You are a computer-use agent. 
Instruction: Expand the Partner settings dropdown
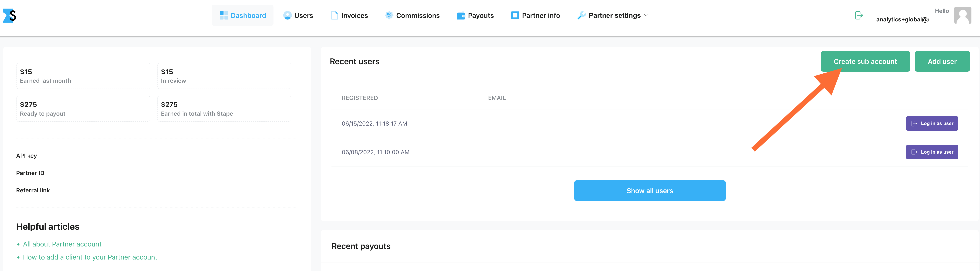(613, 15)
